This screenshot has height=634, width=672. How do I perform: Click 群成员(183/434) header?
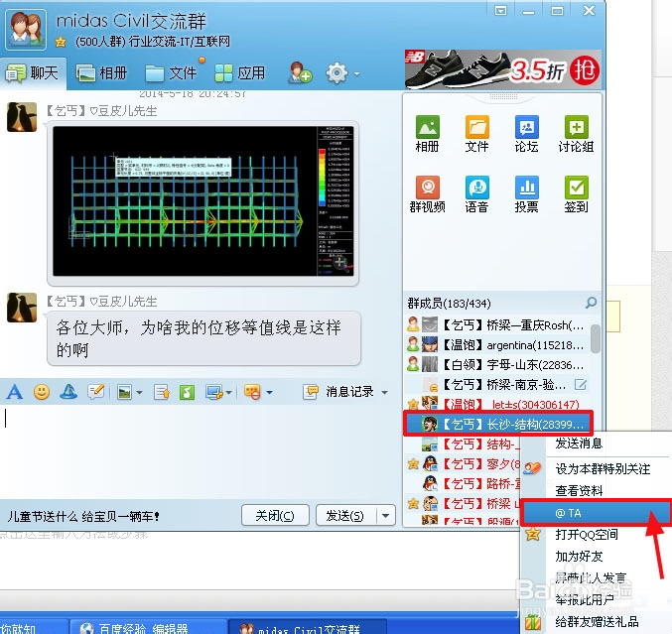pos(449,304)
